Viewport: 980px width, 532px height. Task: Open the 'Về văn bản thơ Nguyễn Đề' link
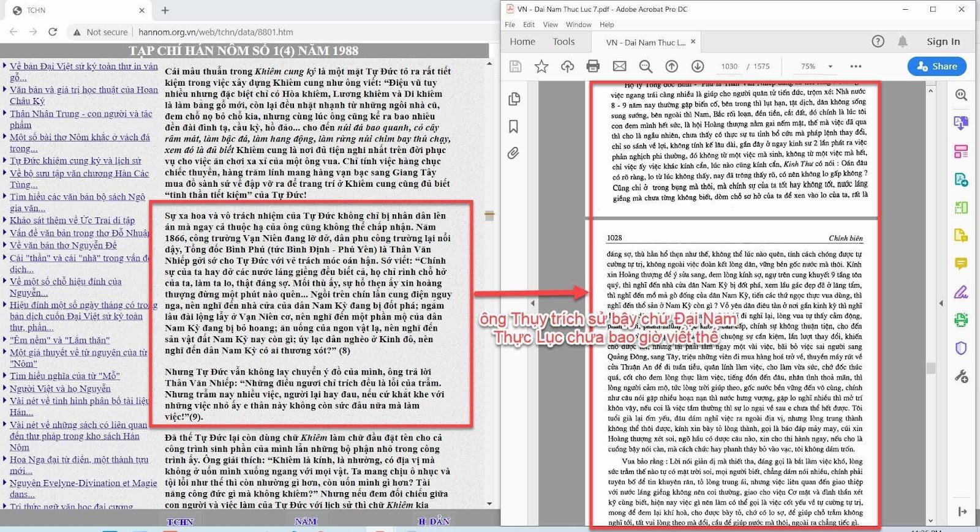63,245
